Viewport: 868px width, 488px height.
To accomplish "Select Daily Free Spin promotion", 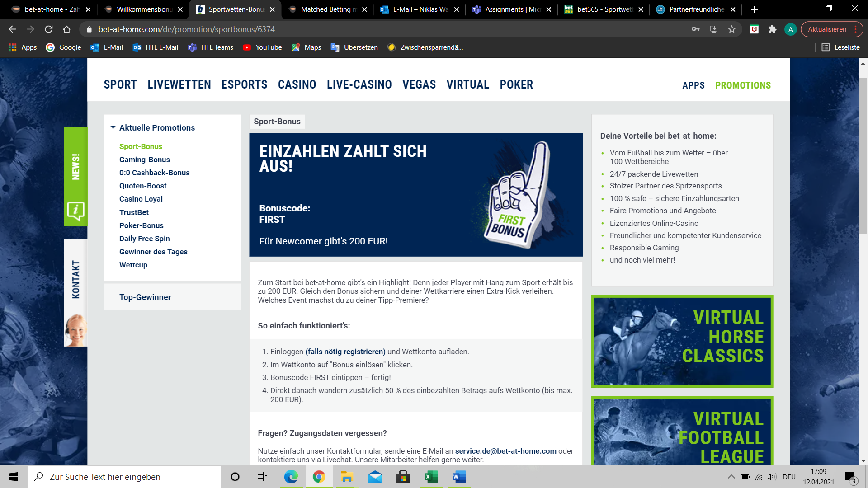I will pos(145,239).
